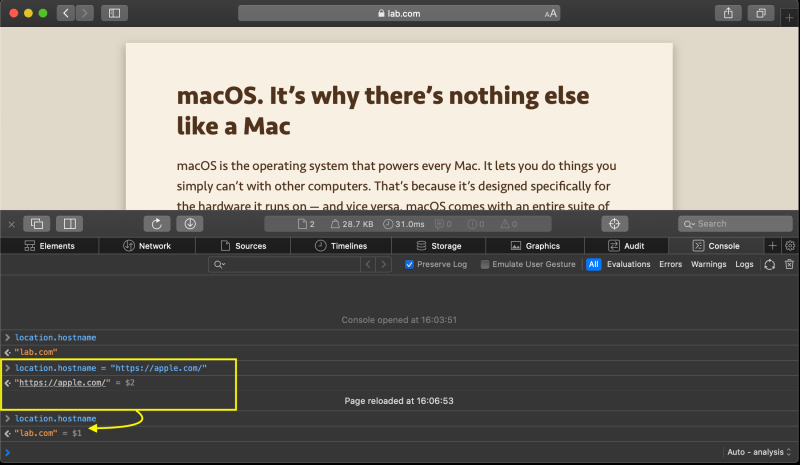This screenshot has width=800, height=465.
Task: Switch to the Elements tab
Action: pyautogui.click(x=49, y=246)
